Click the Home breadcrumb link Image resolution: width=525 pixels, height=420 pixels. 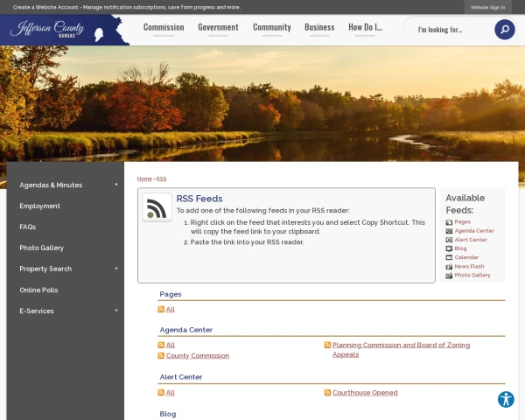(x=144, y=178)
